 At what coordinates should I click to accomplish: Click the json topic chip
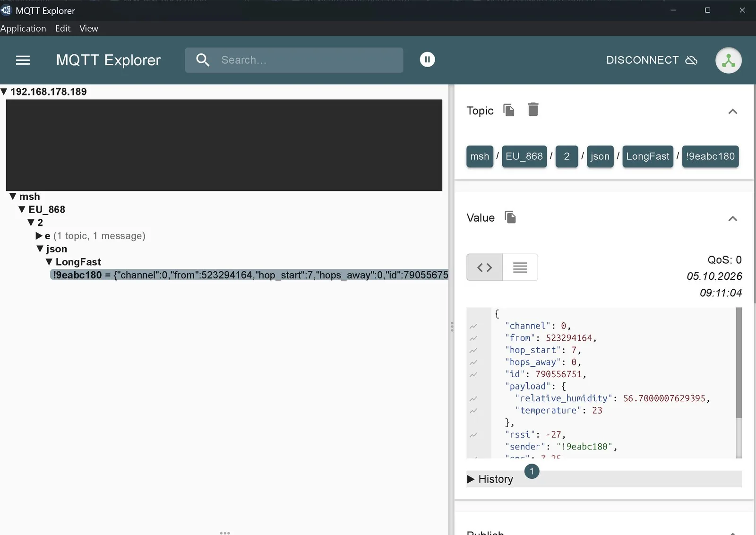click(x=600, y=156)
